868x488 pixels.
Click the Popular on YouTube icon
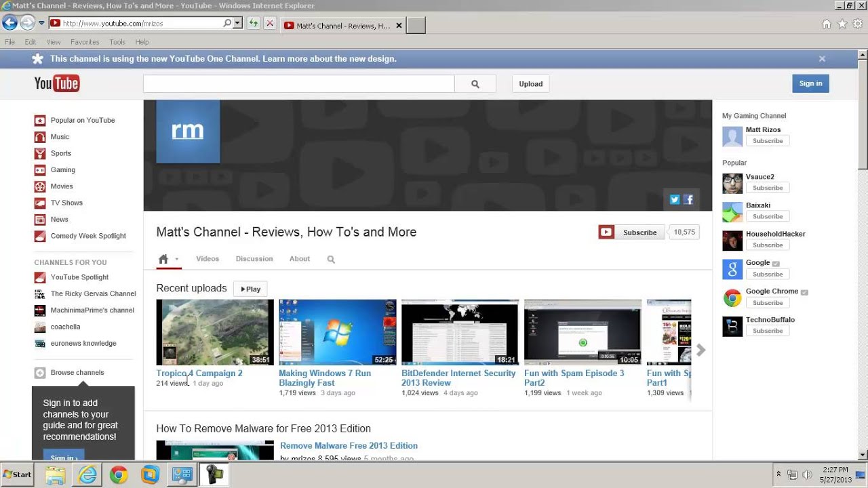click(x=40, y=121)
